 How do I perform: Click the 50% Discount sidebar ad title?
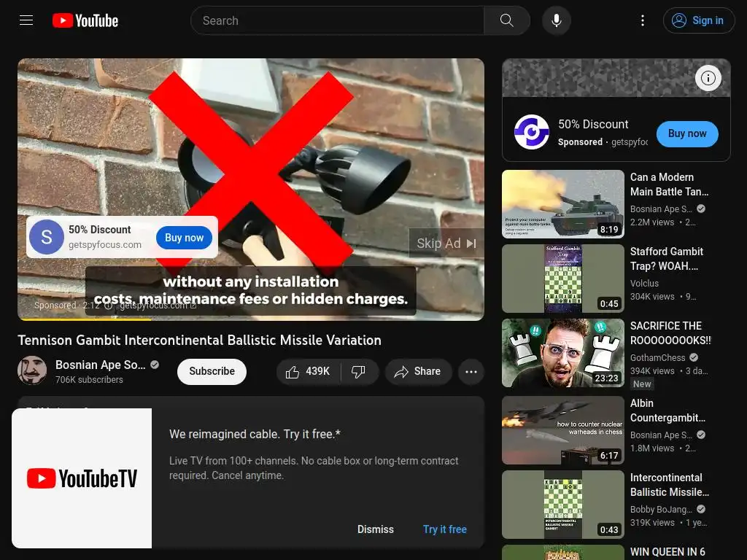(x=593, y=124)
